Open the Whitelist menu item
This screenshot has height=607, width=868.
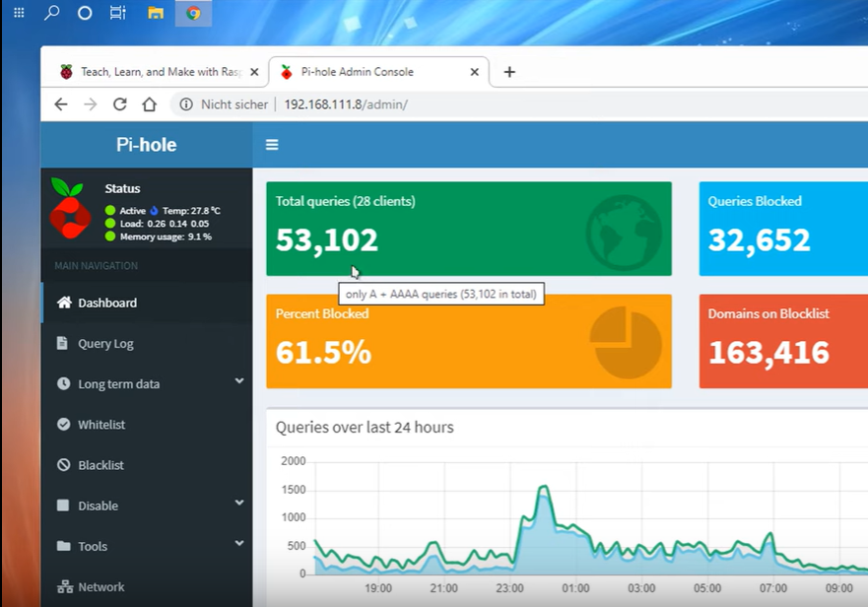pyautogui.click(x=147, y=425)
